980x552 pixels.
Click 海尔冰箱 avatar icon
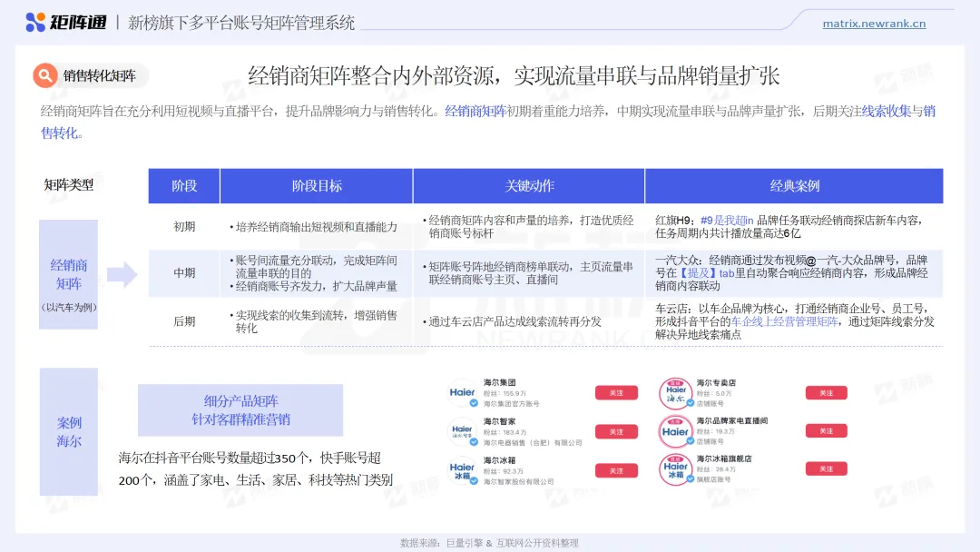pyautogui.click(x=463, y=470)
